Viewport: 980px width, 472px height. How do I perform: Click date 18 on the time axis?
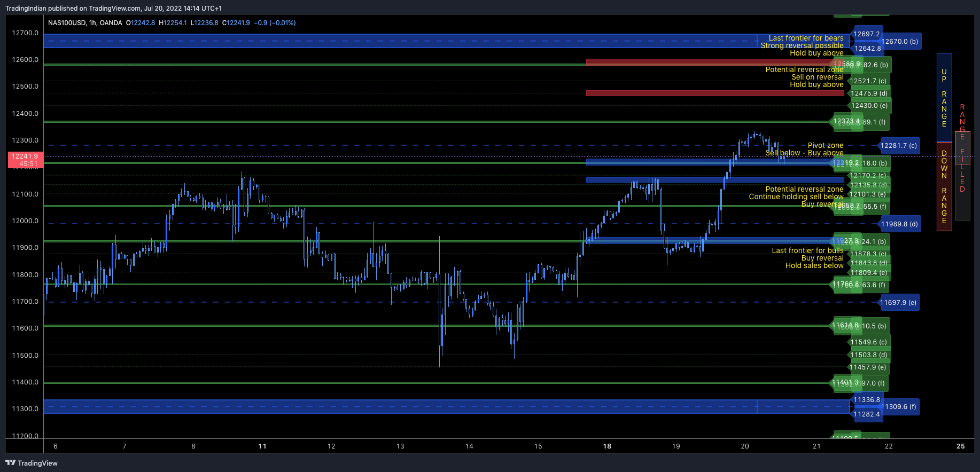[x=607, y=446]
